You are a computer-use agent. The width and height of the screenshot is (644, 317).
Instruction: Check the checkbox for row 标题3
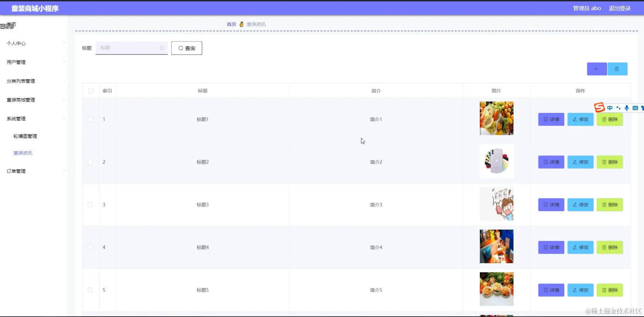click(90, 205)
